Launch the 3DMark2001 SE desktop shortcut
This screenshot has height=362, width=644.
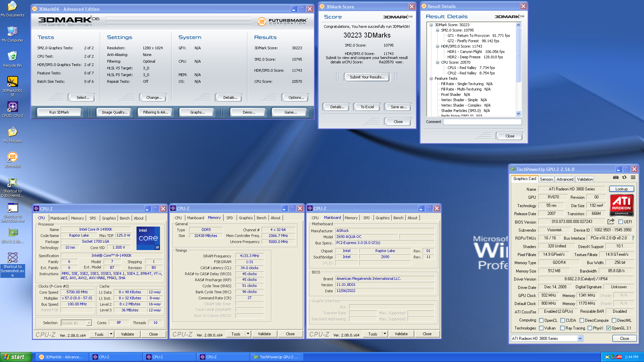point(12,86)
